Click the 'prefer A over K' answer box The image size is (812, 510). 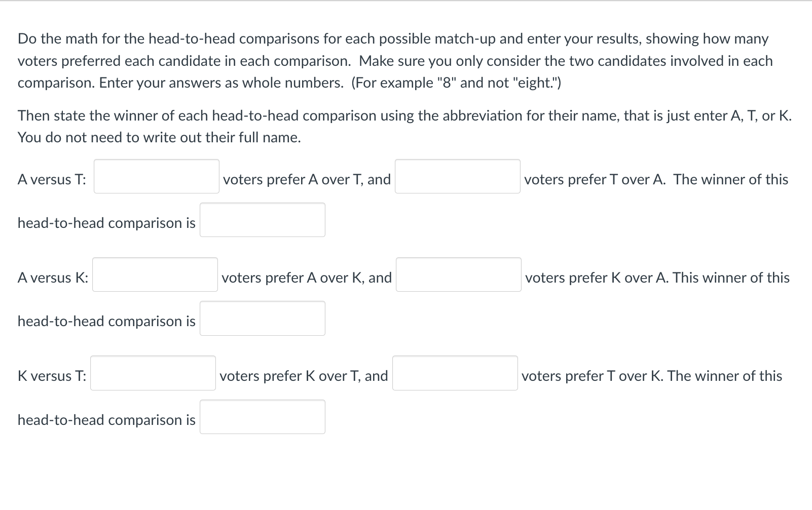[155, 274]
